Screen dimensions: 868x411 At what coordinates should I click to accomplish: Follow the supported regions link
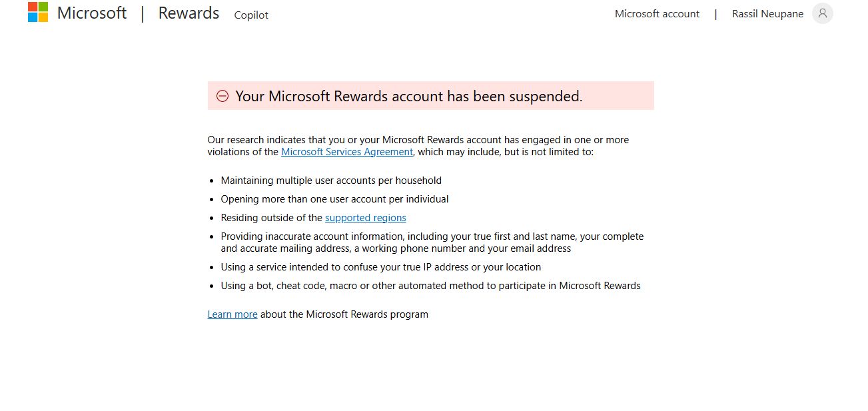click(x=365, y=218)
